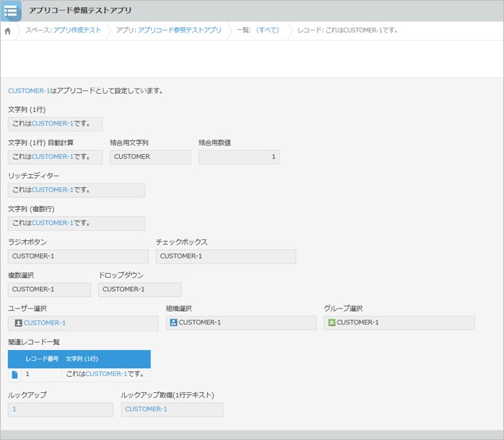
Task: Click CUSTOMER-1 link in the top description
Action: [x=29, y=91]
